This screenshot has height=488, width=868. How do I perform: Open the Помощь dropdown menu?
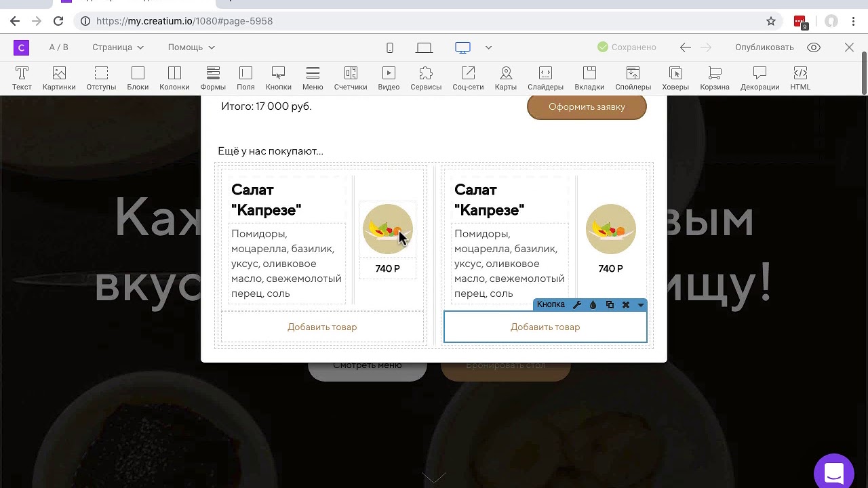(x=191, y=47)
